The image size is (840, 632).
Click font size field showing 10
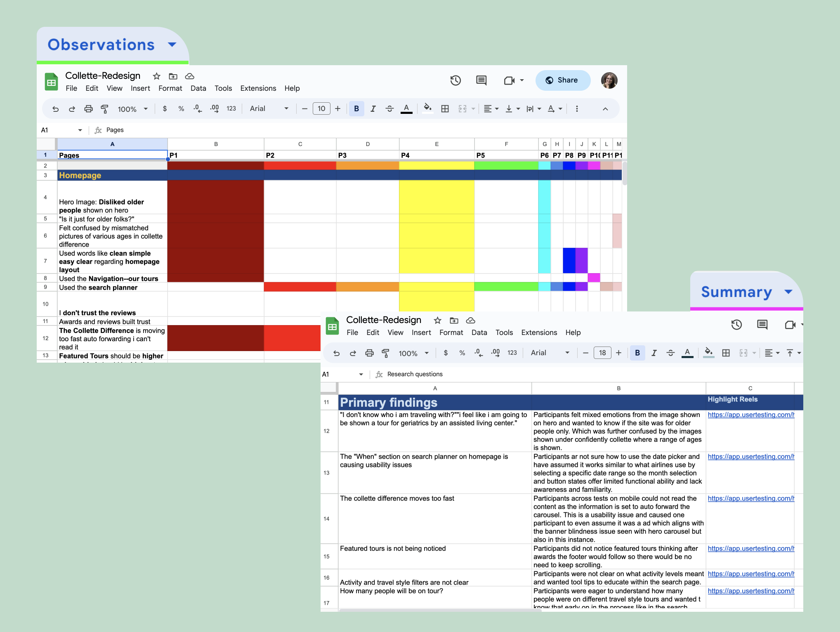pyautogui.click(x=321, y=108)
